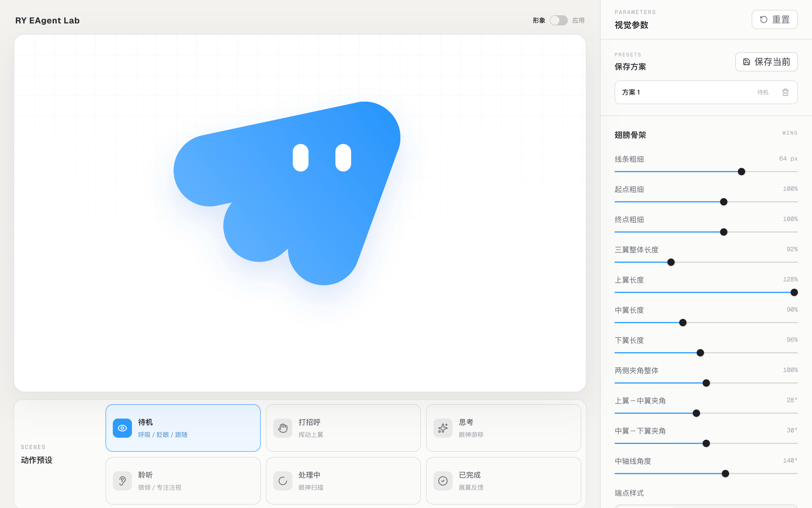The image size is (812, 508).
Task: Choose the 聆听 scene title
Action: [x=145, y=475]
